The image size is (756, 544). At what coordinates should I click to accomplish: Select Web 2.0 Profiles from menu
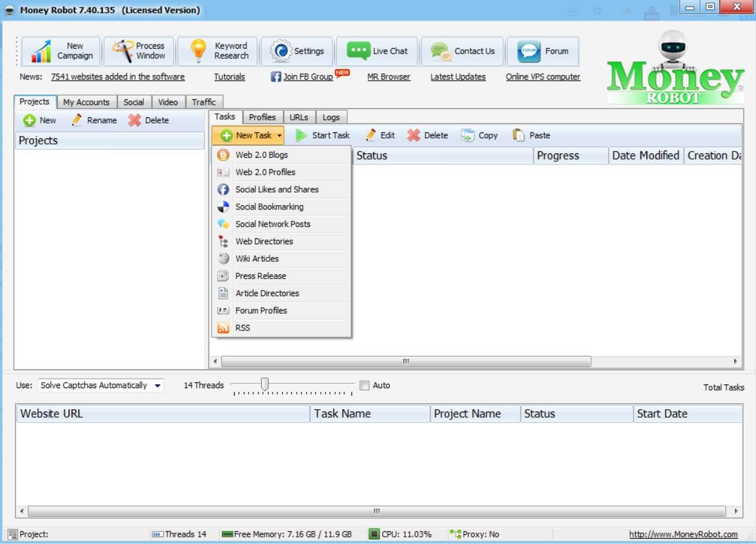click(x=282, y=172)
